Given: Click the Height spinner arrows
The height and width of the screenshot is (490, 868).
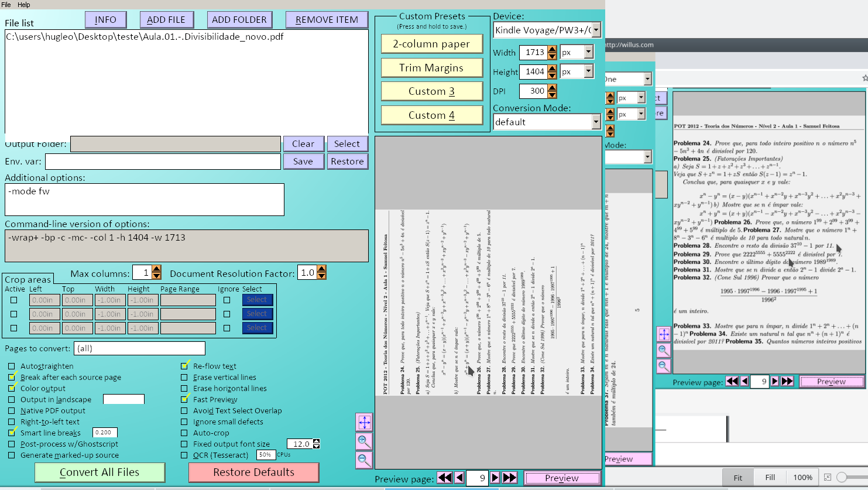Looking at the screenshot, I should 552,72.
